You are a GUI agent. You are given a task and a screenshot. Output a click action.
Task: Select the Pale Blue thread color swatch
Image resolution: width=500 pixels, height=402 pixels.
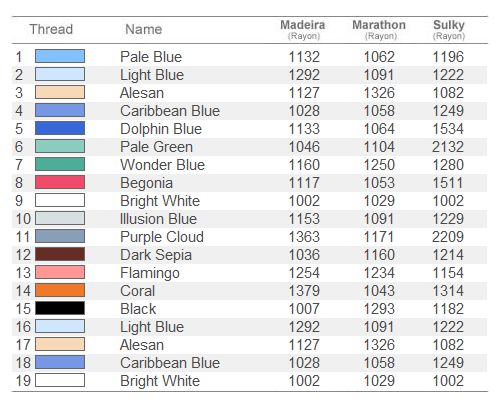pos(60,56)
